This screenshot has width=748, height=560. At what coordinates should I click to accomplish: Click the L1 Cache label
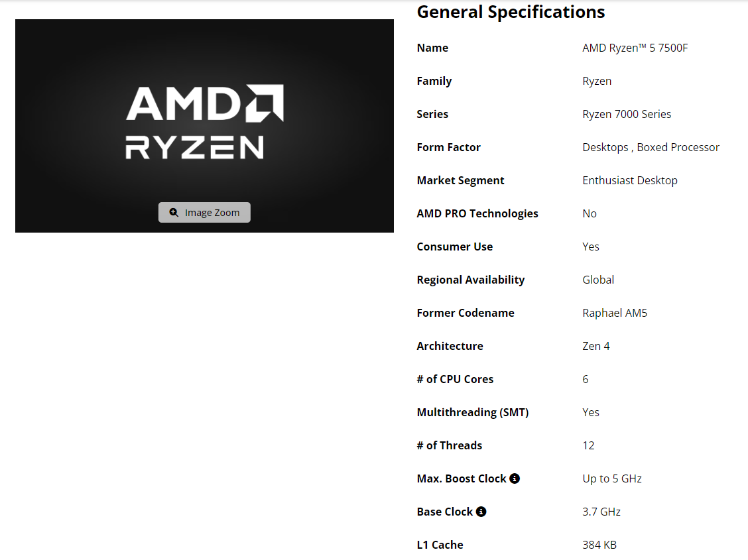[x=440, y=545]
